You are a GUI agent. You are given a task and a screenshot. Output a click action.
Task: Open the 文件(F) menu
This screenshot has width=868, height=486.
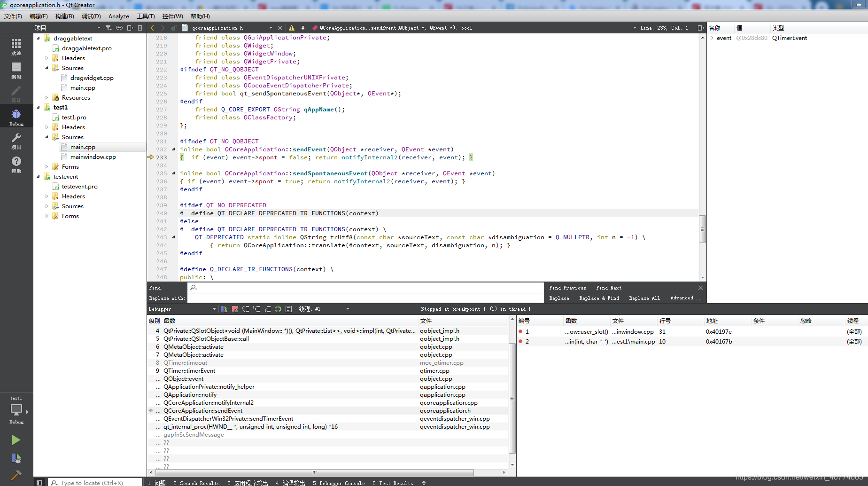click(13, 16)
